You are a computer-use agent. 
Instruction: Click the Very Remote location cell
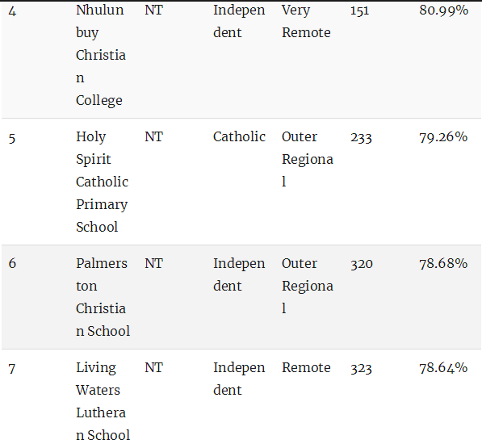click(306, 22)
